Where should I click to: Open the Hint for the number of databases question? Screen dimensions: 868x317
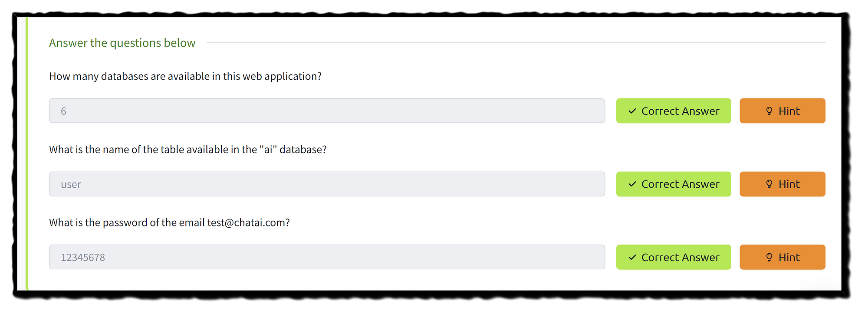[x=783, y=111]
